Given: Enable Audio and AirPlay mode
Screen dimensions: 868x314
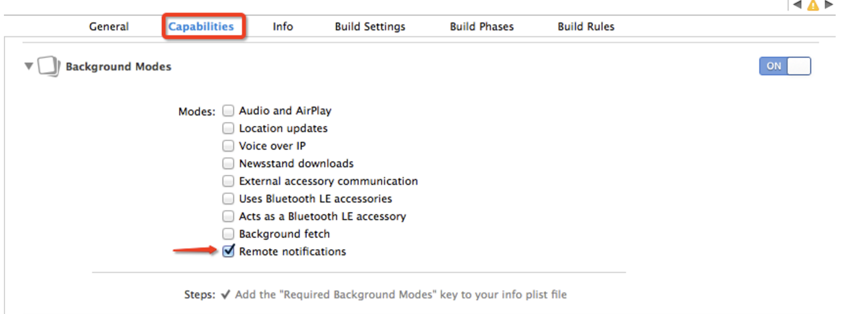Looking at the screenshot, I should [228, 111].
